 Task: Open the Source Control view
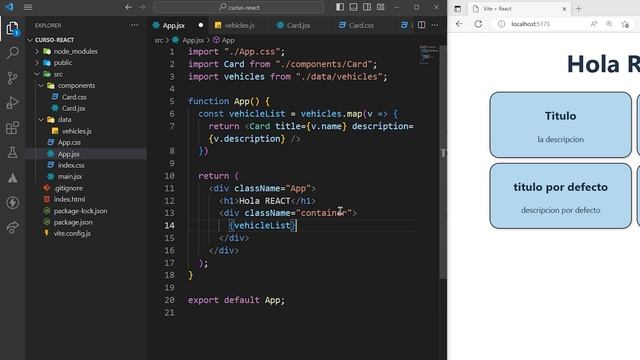tap(12, 78)
